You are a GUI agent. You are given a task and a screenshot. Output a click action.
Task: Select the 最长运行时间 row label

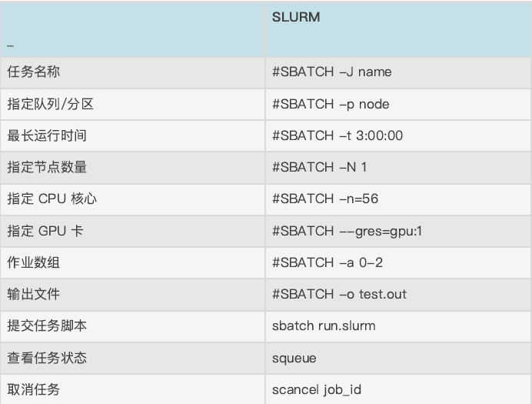click(x=47, y=135)
